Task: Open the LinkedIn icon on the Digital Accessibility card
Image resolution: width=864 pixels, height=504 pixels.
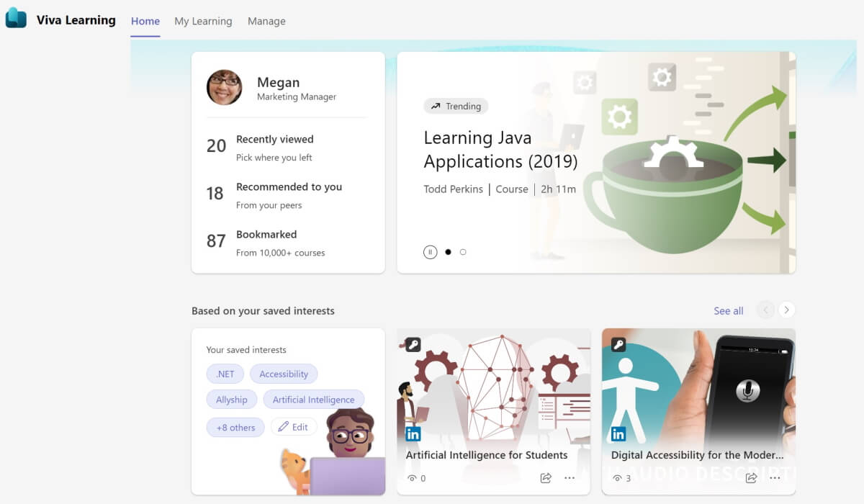Action: pos(618,433)
